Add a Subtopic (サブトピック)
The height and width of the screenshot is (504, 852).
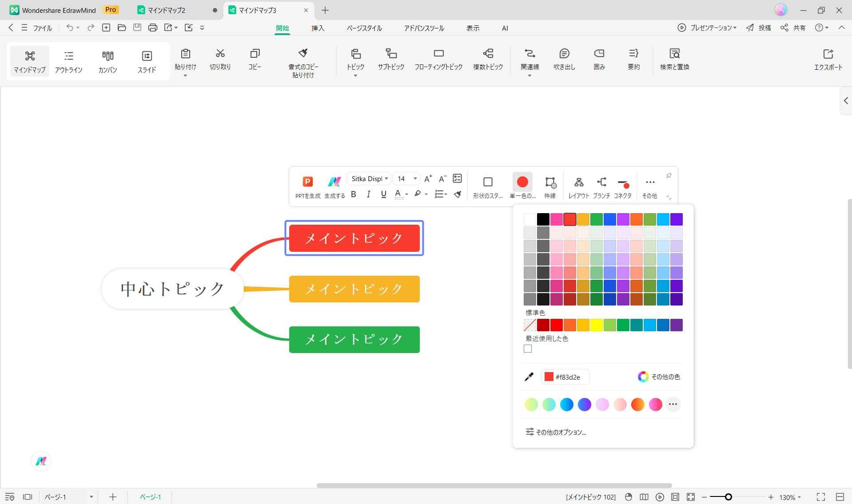coord(391,60)
